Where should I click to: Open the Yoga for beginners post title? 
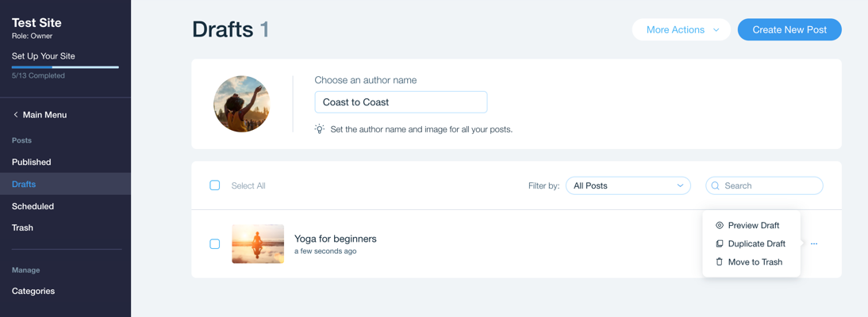coord(336,239)
